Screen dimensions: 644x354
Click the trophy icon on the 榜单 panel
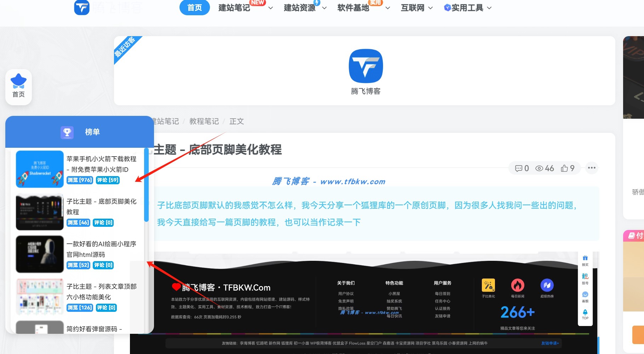[x=67, y=133]
